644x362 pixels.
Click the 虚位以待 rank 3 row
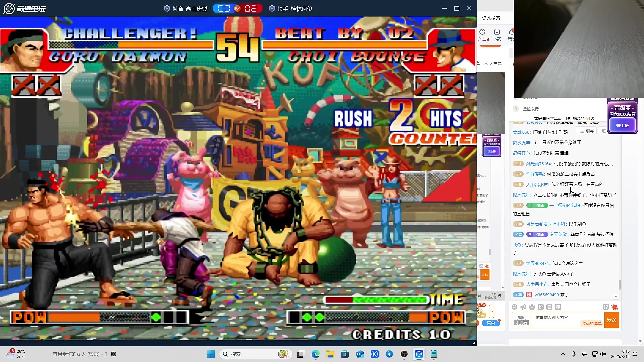(x=531, y=109)
